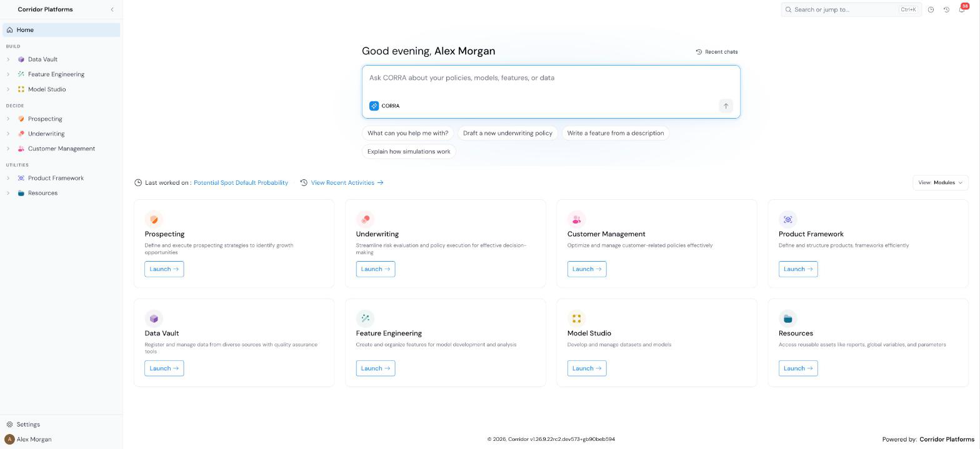Screen dimensions: 980x449
Task: Open Customer Management from sidebar
Action: point(61,149)
